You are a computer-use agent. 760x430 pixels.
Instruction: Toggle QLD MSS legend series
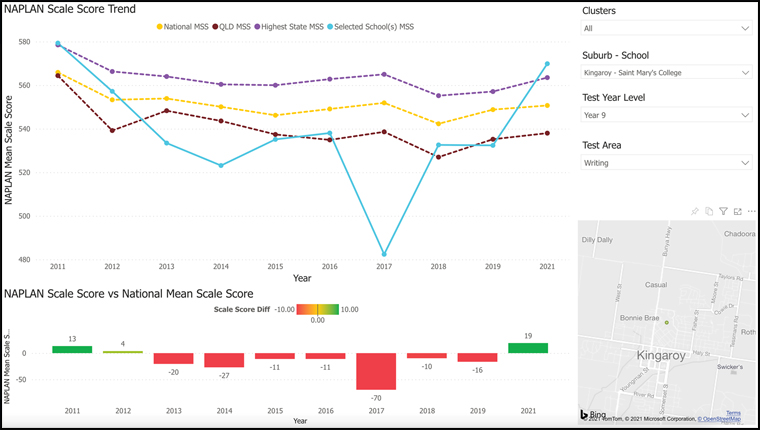[233, 25]
